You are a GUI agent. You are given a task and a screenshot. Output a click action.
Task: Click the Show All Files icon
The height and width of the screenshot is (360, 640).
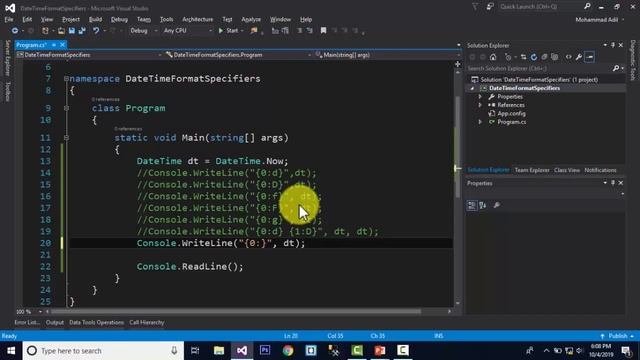[554, 57]
